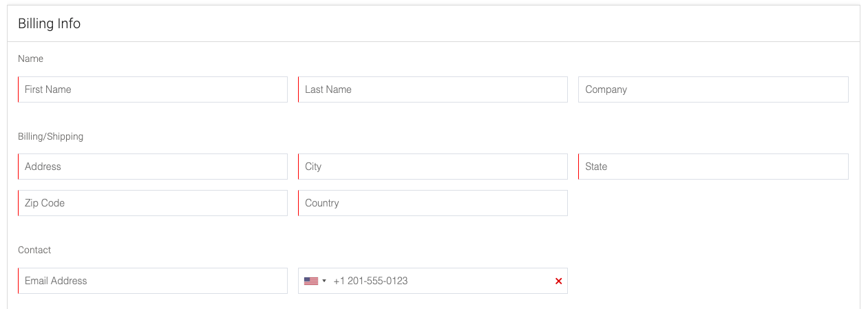Image resolution: width=868 pixels, height=309 pixels.
Task: Activate the Address input field
Action: (x=153, y=167)
